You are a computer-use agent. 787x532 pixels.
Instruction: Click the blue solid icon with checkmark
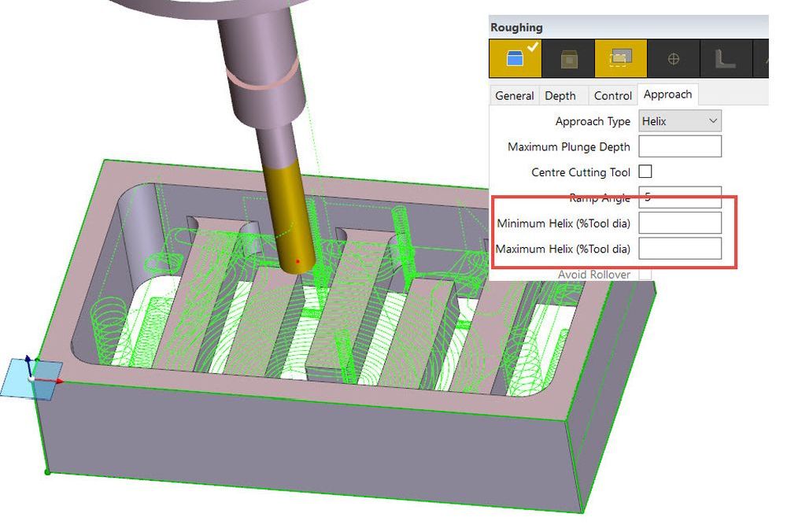(515, 59)
